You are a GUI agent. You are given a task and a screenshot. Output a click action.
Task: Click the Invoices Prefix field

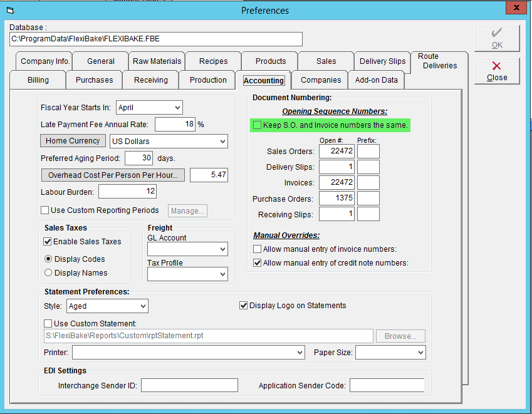(368, 182)
